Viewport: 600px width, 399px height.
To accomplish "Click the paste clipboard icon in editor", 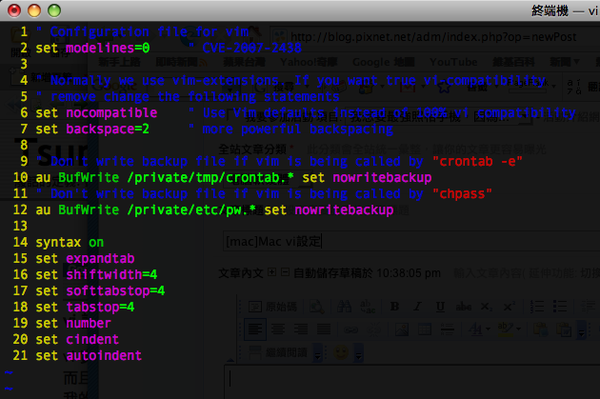I will tap(540, 330).
